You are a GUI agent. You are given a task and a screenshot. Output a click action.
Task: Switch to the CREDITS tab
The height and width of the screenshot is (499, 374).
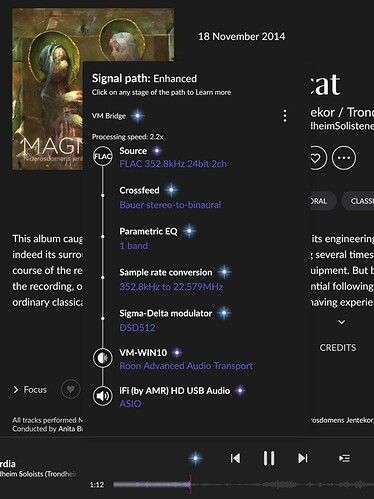[x=338, y=348]
